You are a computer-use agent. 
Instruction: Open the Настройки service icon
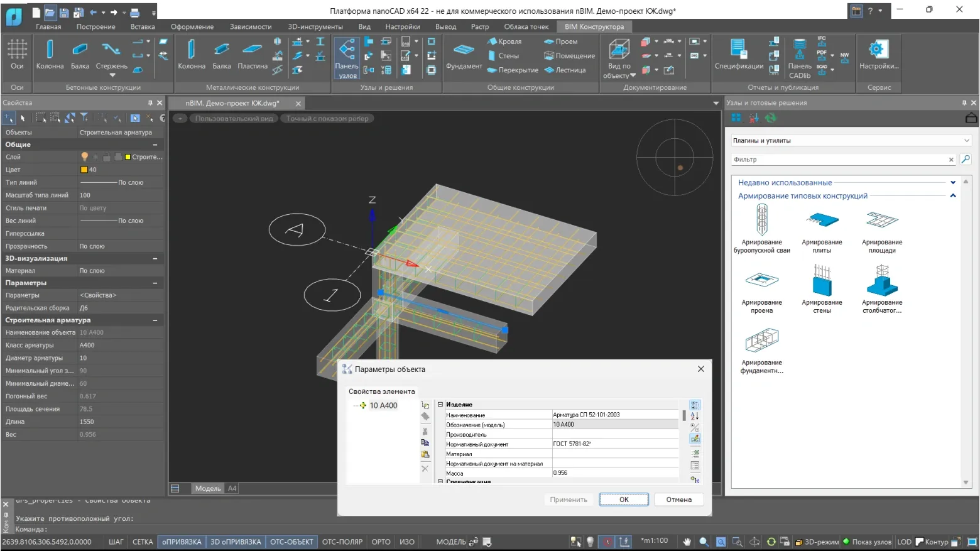click(878, 54)
